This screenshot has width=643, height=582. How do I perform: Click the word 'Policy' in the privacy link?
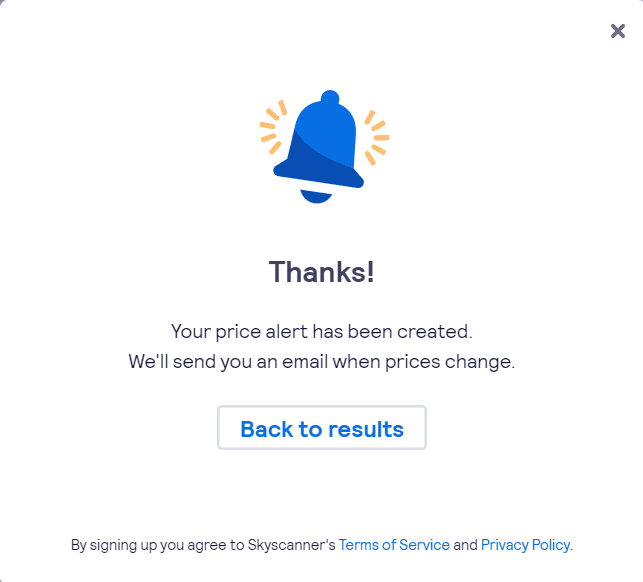coord(551,545)
